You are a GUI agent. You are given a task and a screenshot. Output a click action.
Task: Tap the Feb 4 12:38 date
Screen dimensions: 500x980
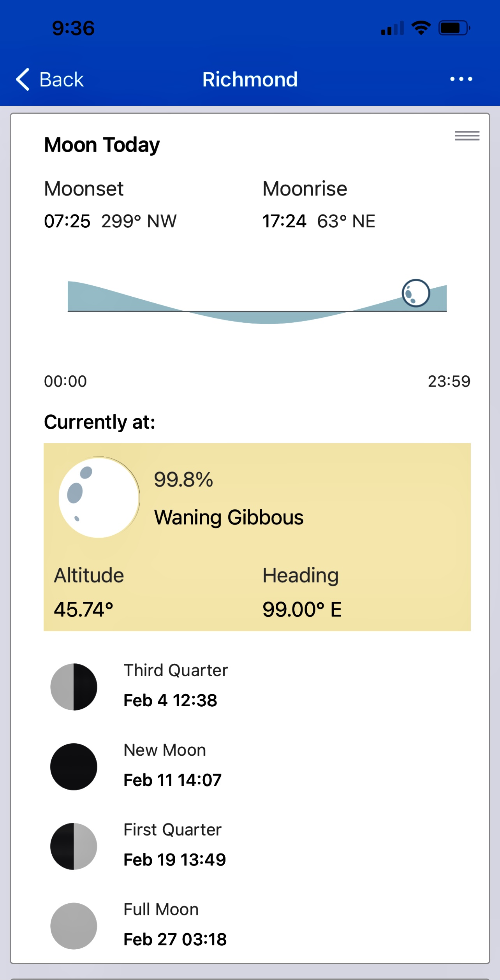pyautogui.click(x=170, y=700)
